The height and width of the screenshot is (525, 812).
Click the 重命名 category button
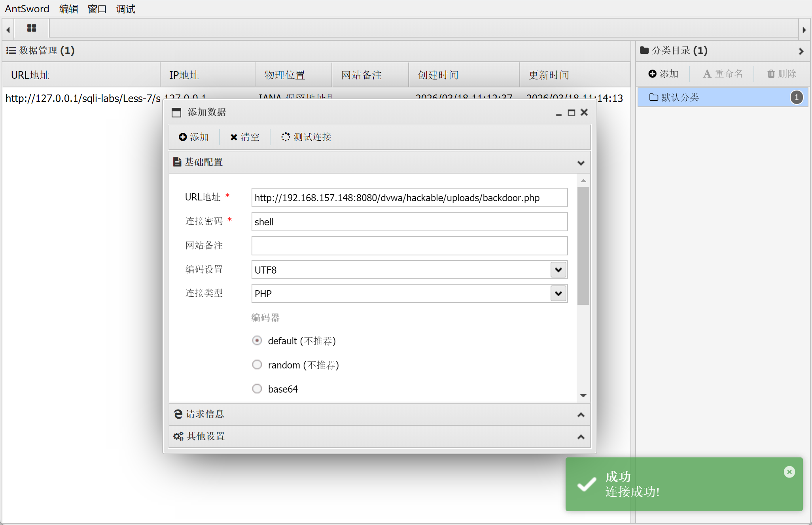coord(723,74)
